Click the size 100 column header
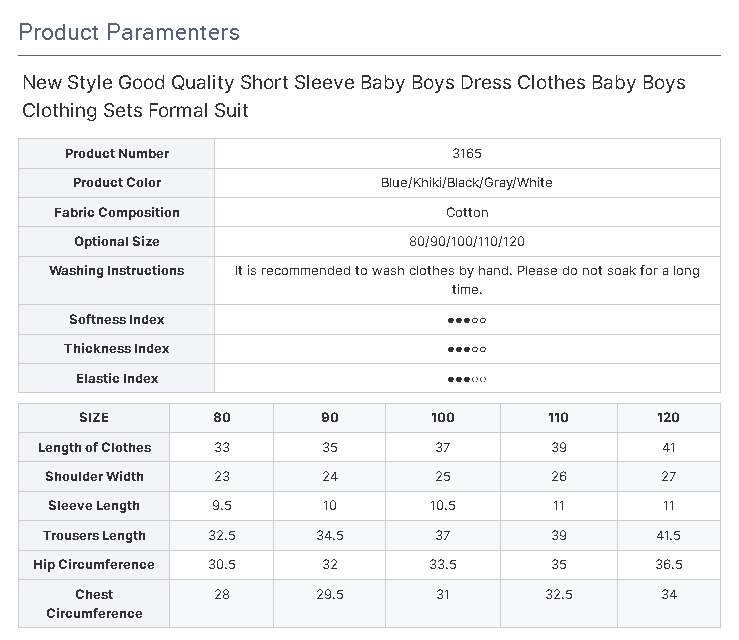 coord(443,418)
